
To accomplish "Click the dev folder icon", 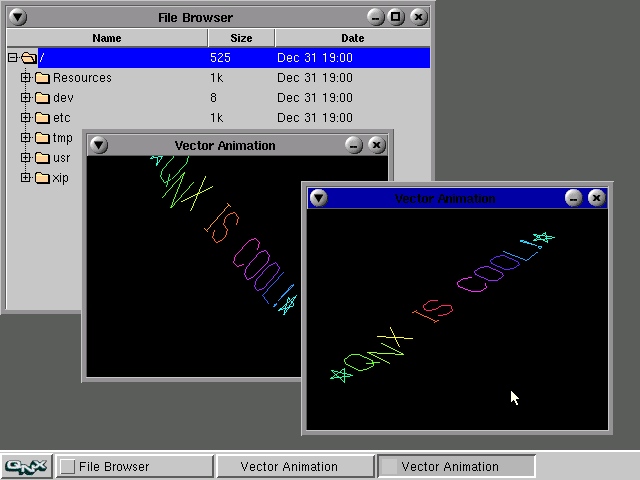I will (42, 98).
